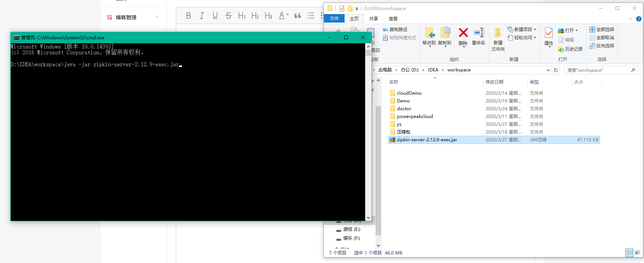Go to This PC in the breadcrumb
Viewport: 644px width, 263px height.
pos(385,70)
